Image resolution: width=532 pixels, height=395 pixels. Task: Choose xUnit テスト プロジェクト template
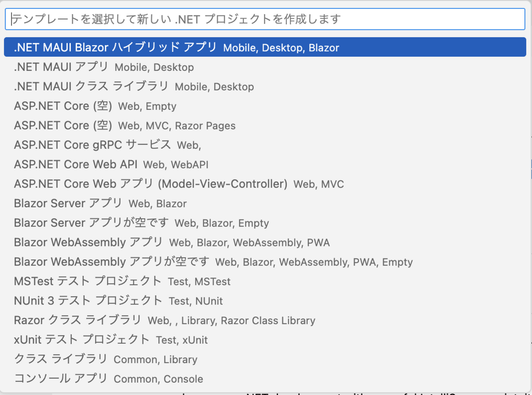point(265,340)
